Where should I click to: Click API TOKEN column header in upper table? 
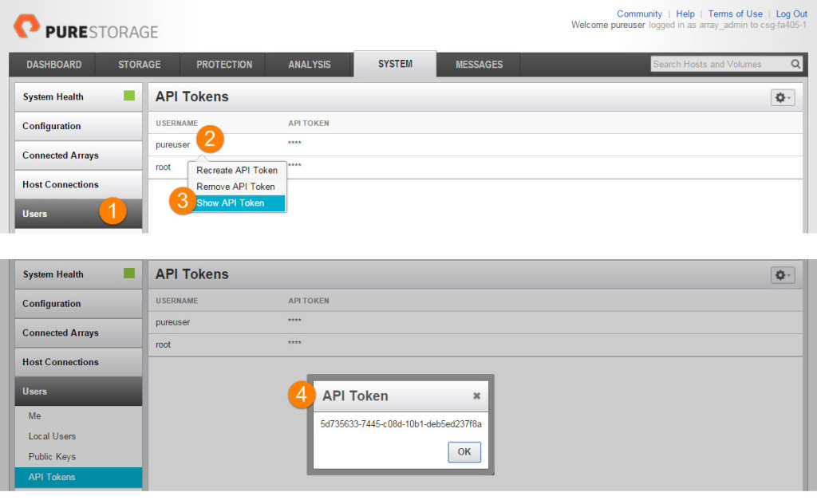pyautogui.click(x=309, y=124)
